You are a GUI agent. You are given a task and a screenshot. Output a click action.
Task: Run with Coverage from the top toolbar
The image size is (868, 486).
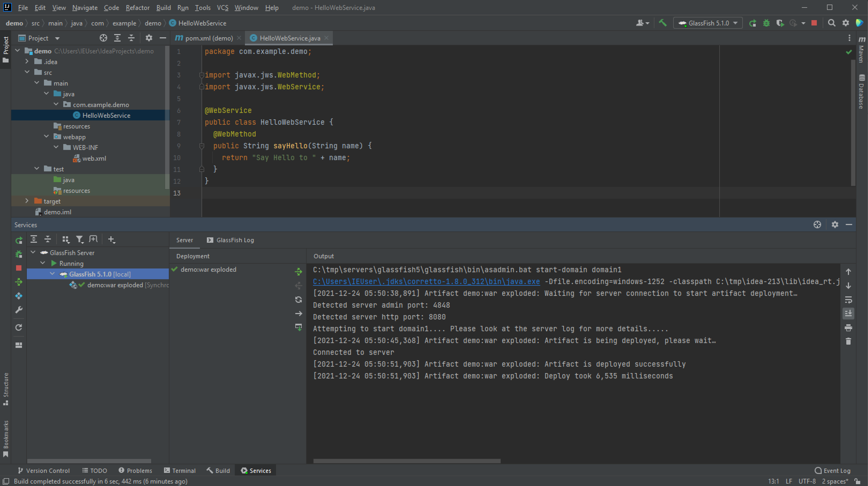click(780, 23)
